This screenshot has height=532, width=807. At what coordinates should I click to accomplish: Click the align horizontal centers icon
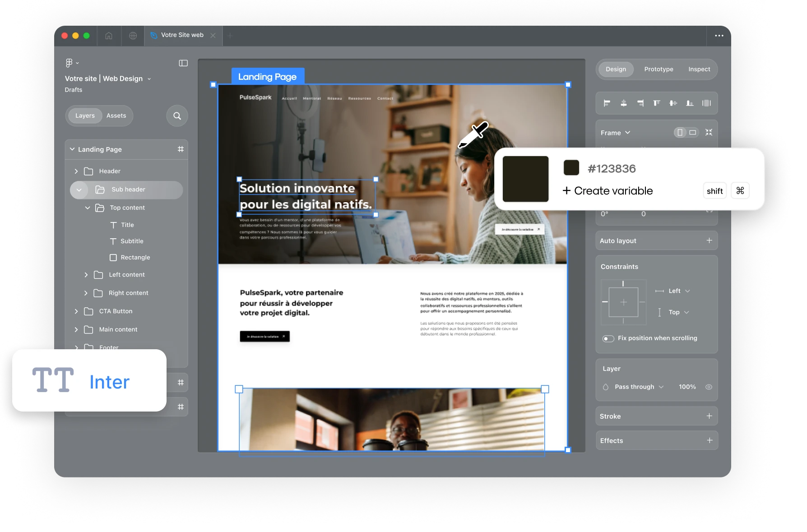click(x=623, y=103)
